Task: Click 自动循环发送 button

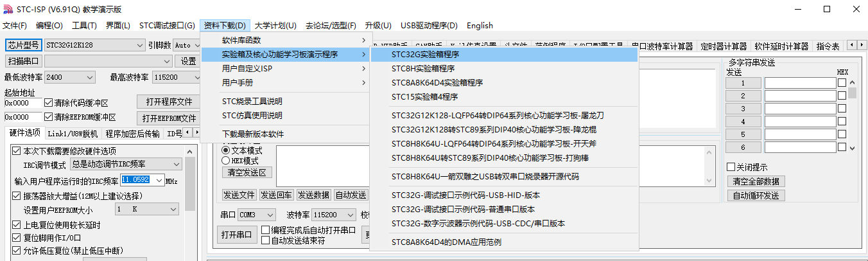Action: point(756,195)
